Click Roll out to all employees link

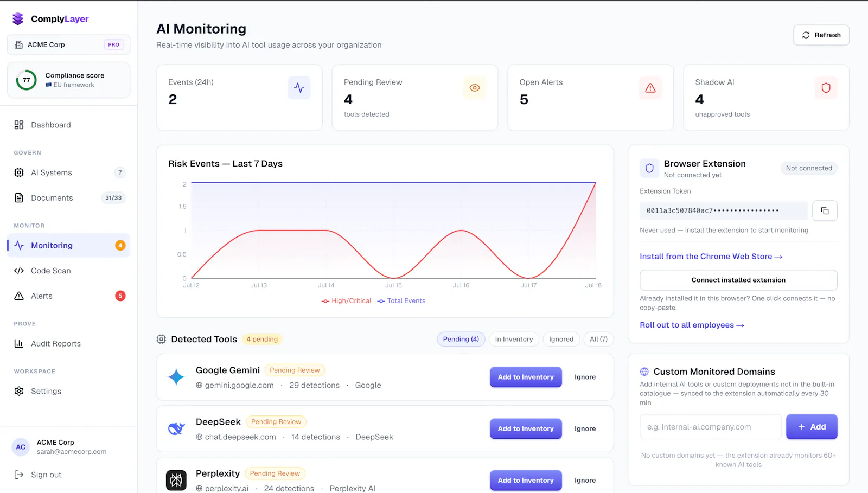point(692,325)
